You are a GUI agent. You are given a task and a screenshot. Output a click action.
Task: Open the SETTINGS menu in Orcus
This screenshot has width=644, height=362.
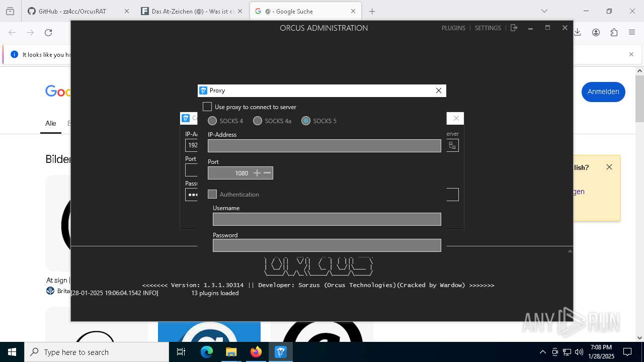[x=488, y=28]
